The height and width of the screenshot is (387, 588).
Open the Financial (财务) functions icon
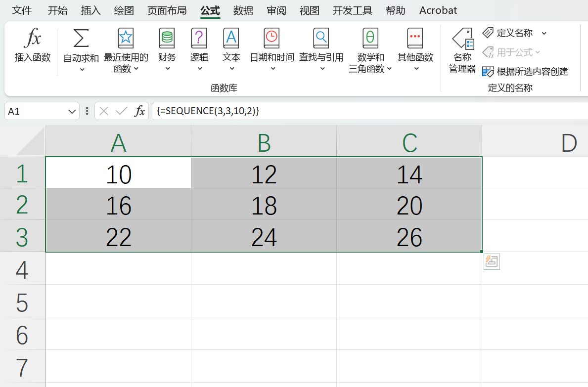coord(167,38)
